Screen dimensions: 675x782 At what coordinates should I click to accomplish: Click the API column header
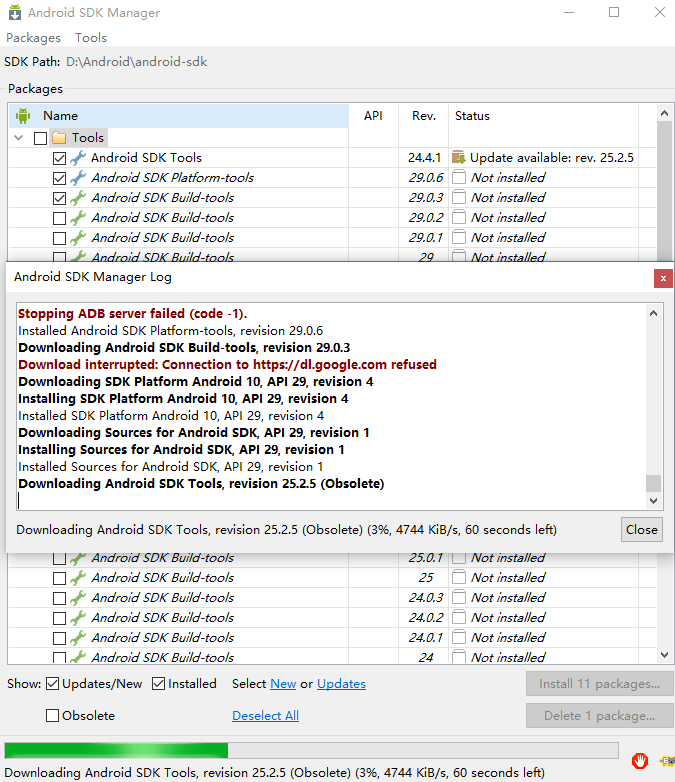pos(373,116)
